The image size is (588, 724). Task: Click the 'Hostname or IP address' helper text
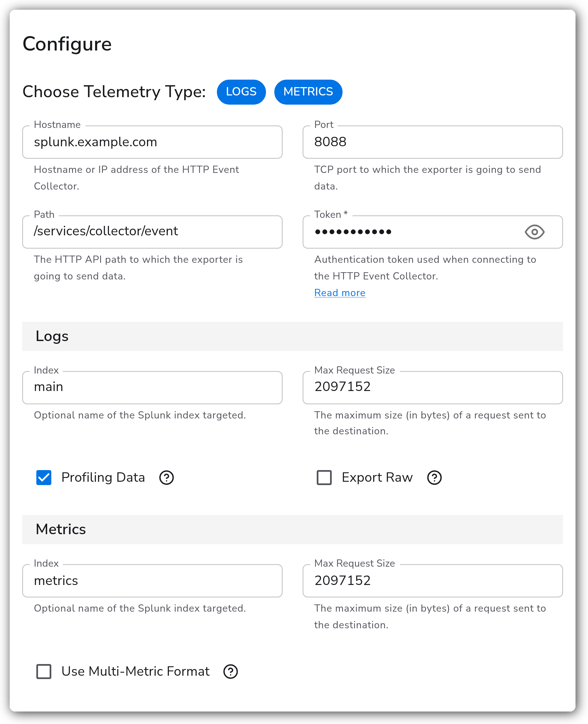pyautogui.click(x=136, y=178)
